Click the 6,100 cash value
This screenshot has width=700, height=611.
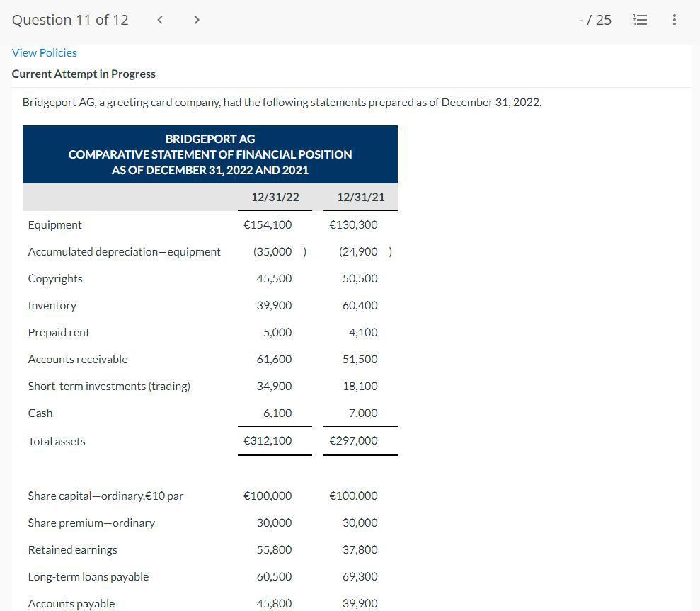277,413
